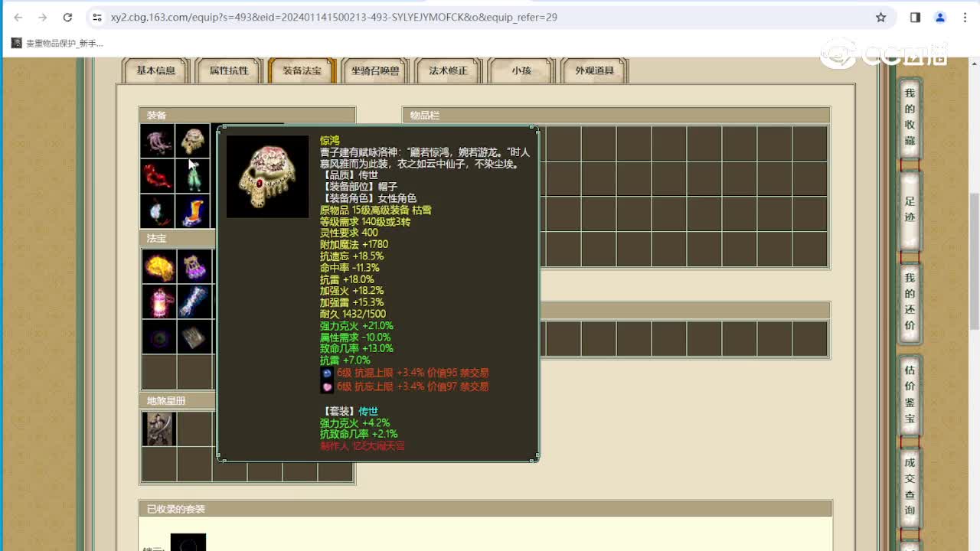Switch to the 小孩 tab

pos(521,70)
